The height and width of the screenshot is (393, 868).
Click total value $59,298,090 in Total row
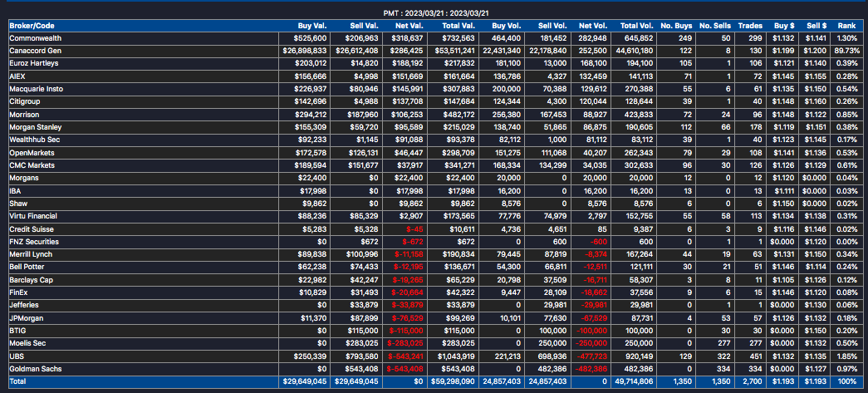click(453, 381)
